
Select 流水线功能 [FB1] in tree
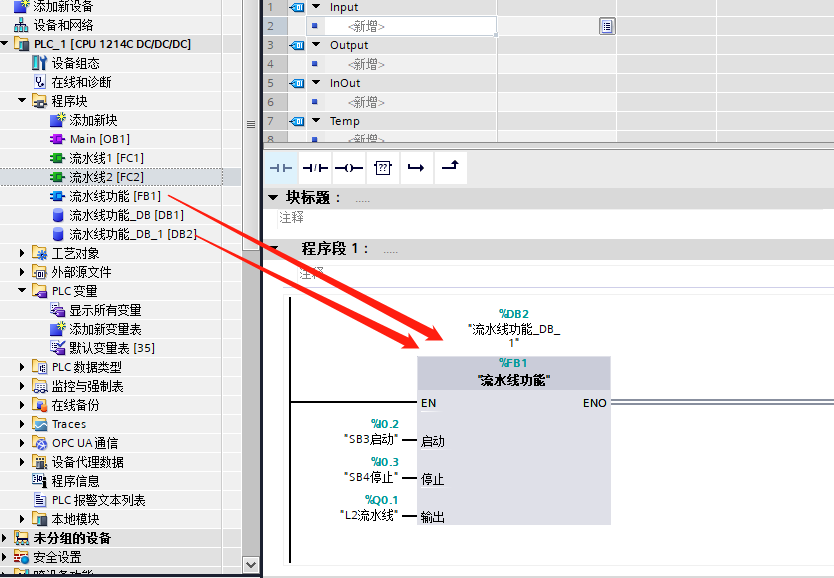tap(114, 196)
